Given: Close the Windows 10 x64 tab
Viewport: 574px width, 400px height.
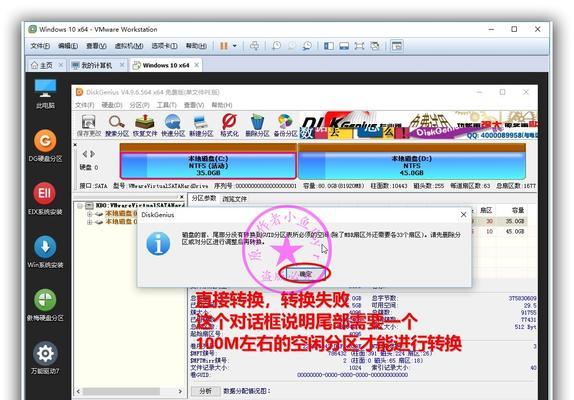Looking at the screenshot, I should click(197, 65).
